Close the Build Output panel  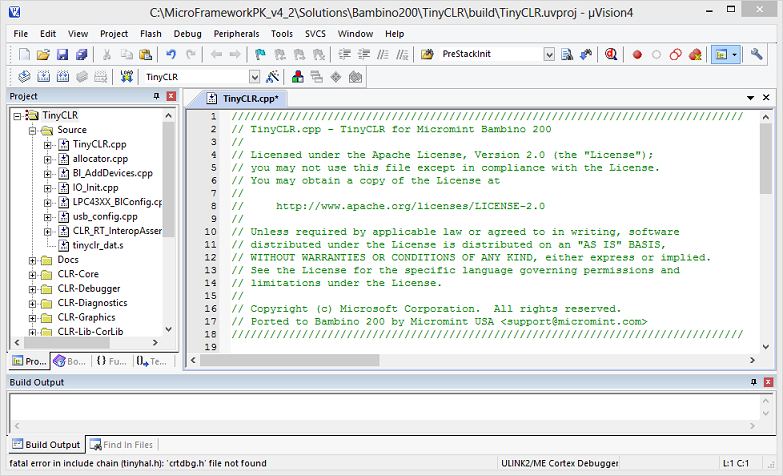point(769,382)
